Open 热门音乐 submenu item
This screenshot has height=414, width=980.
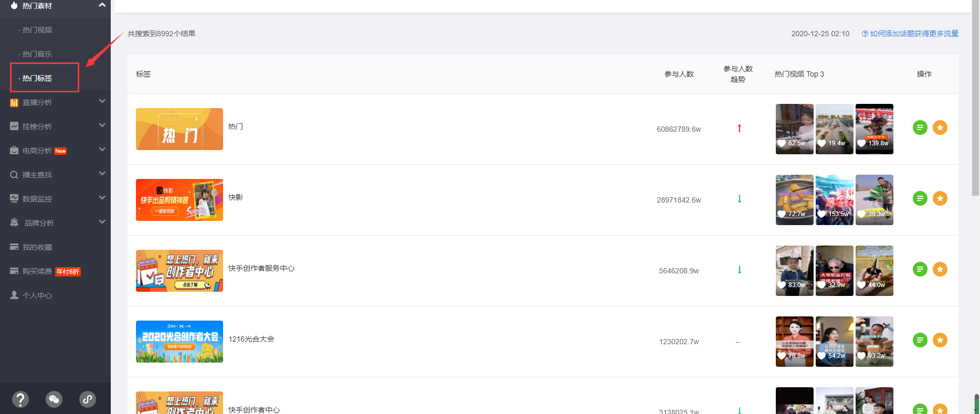[37, 54]
